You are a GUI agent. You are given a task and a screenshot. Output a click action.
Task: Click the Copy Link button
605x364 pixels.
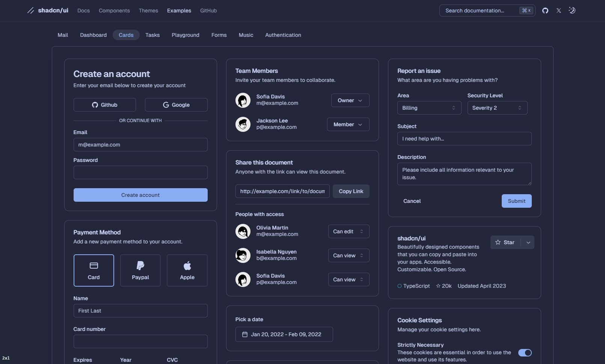(x=351, y=191)
